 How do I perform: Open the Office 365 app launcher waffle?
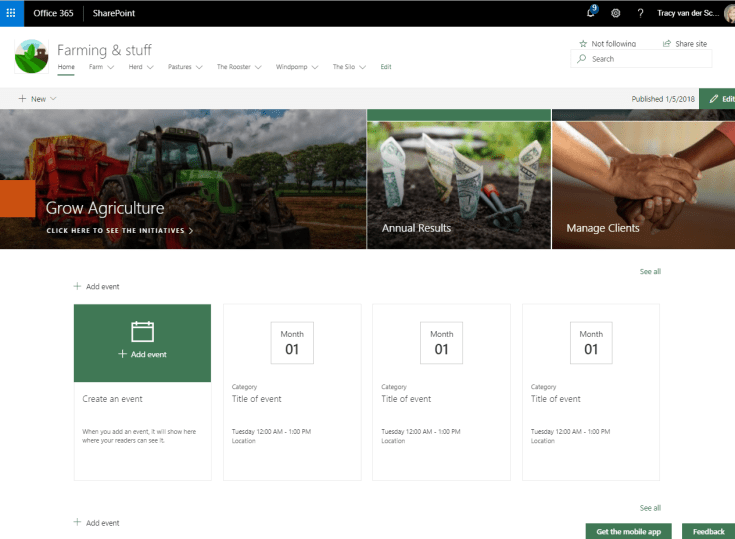(x=12, y=13)
